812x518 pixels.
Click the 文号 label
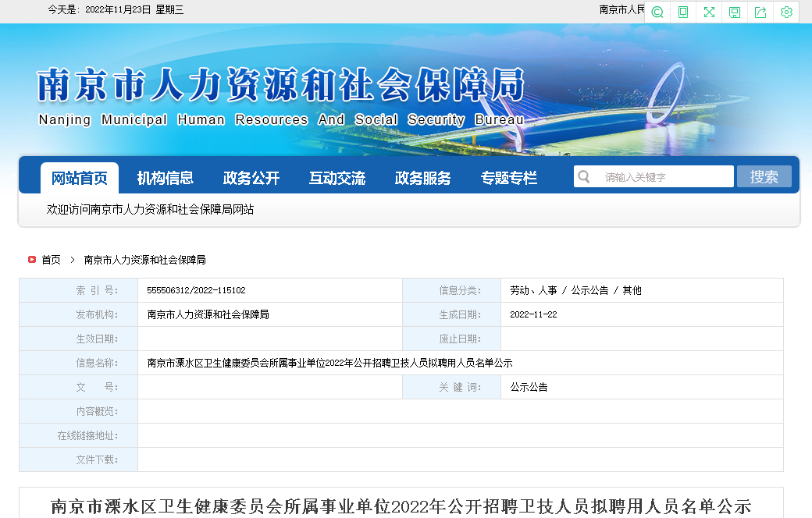tap(97, 387)
